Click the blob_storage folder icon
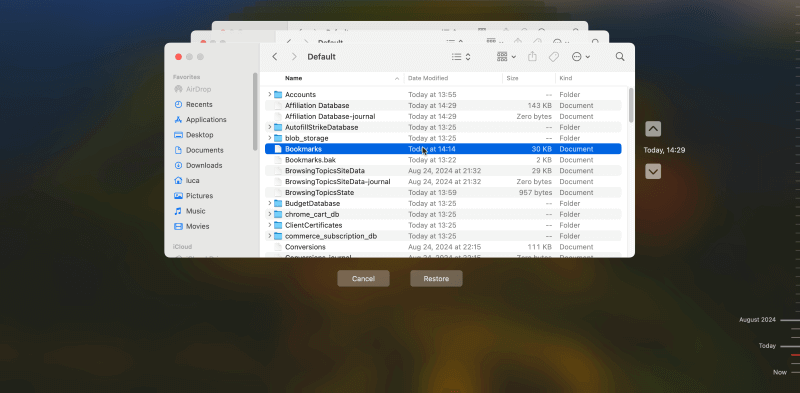 pyautogui.click(x=278, y=138)
